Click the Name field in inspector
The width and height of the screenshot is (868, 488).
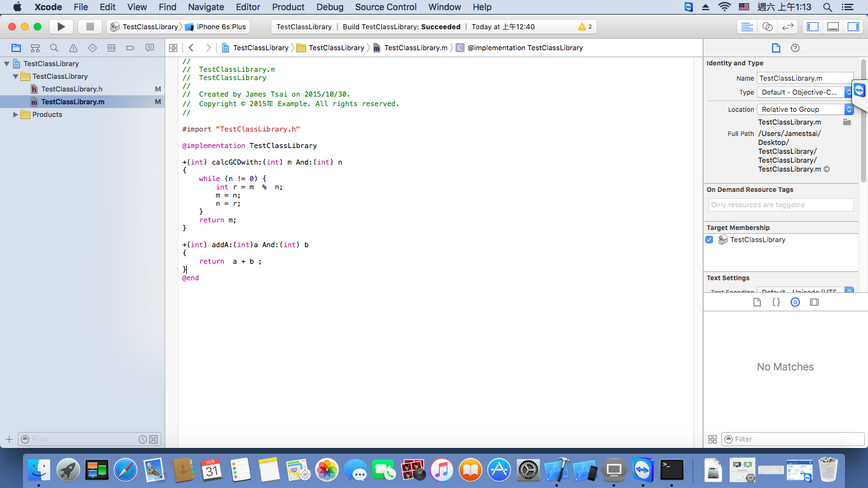click(x=805, y=78)
